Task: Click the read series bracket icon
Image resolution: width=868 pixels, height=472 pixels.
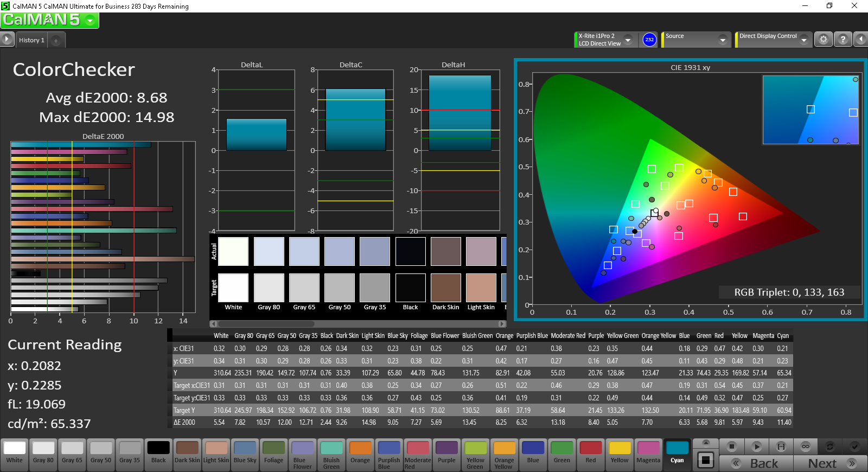Action: 781,447
